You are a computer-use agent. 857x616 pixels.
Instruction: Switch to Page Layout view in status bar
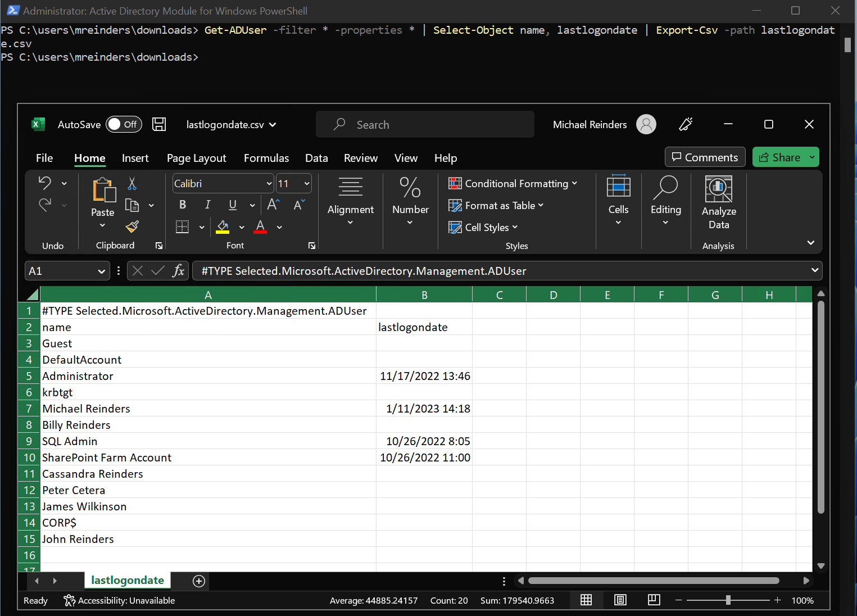pyautogui.click(x=620, y=600)
